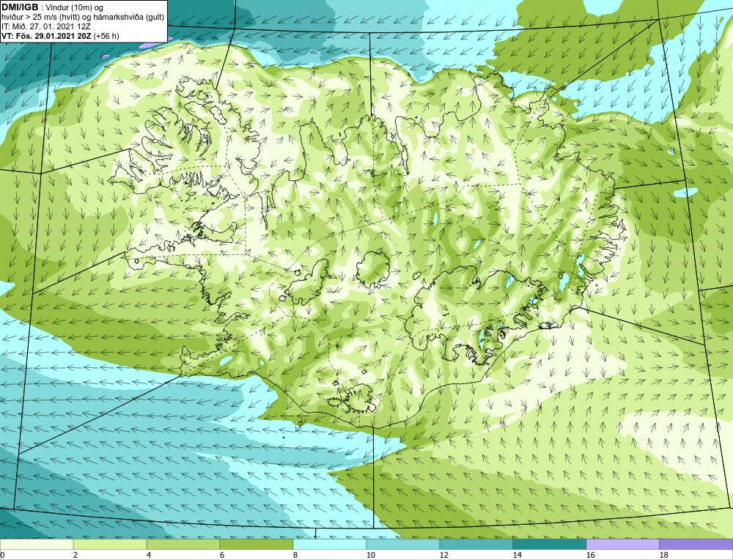This screenshot has height=560, width=733.
Task: Click the legend scale value '14'
Action: [x=517, y=555]
